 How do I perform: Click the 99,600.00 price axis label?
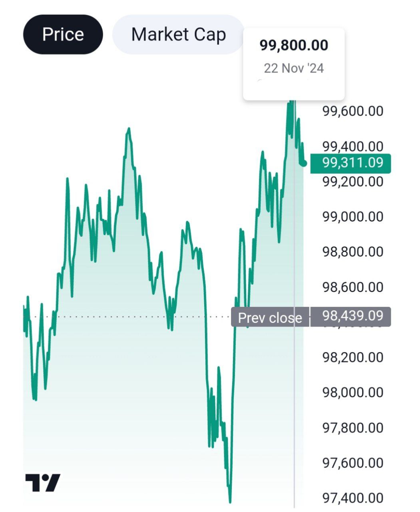353,111
